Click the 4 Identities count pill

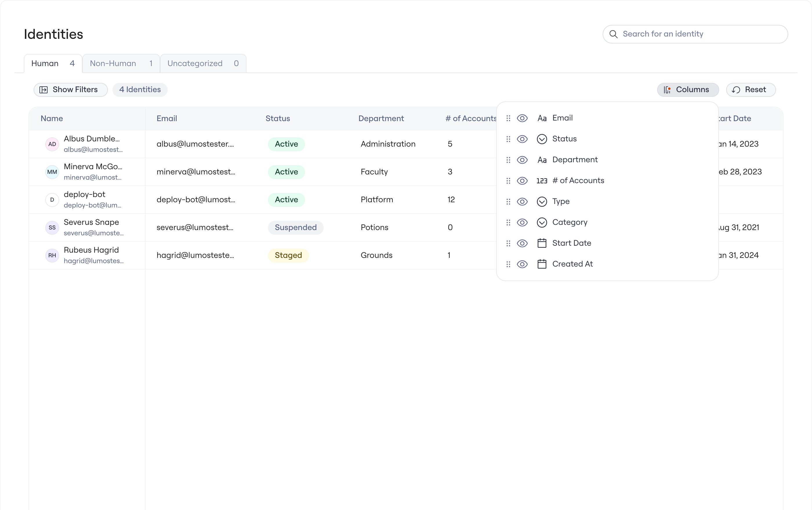click(x=139, y=90)
